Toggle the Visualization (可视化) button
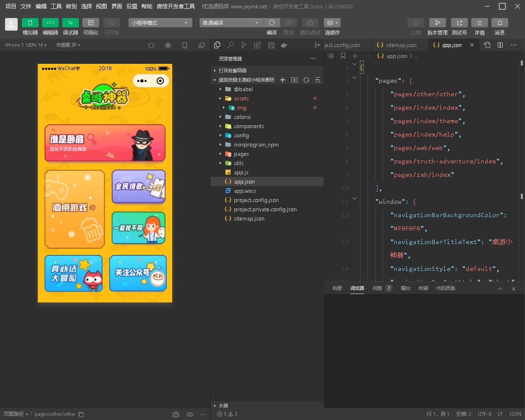 tap(91, 23)
